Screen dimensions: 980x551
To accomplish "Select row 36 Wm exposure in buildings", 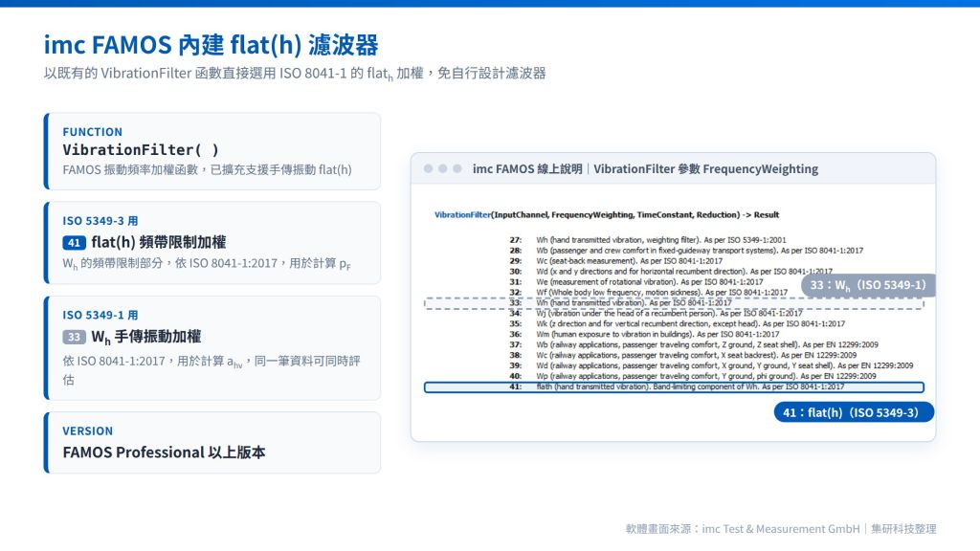I will click(644, 334).
